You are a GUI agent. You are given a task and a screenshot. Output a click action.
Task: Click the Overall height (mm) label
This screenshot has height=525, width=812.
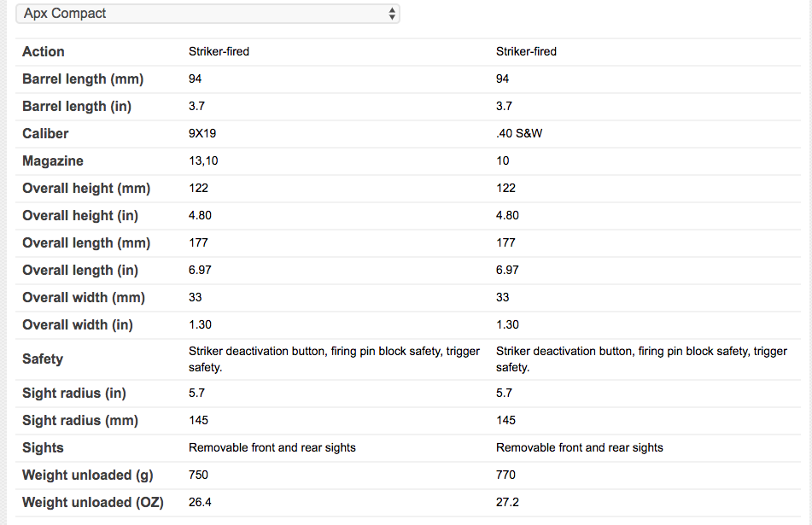pyautogui.click(x=86, y=188)
